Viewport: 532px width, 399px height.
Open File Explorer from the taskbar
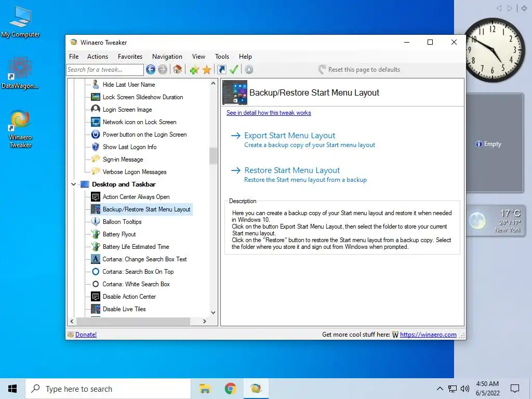pos(205,389)
